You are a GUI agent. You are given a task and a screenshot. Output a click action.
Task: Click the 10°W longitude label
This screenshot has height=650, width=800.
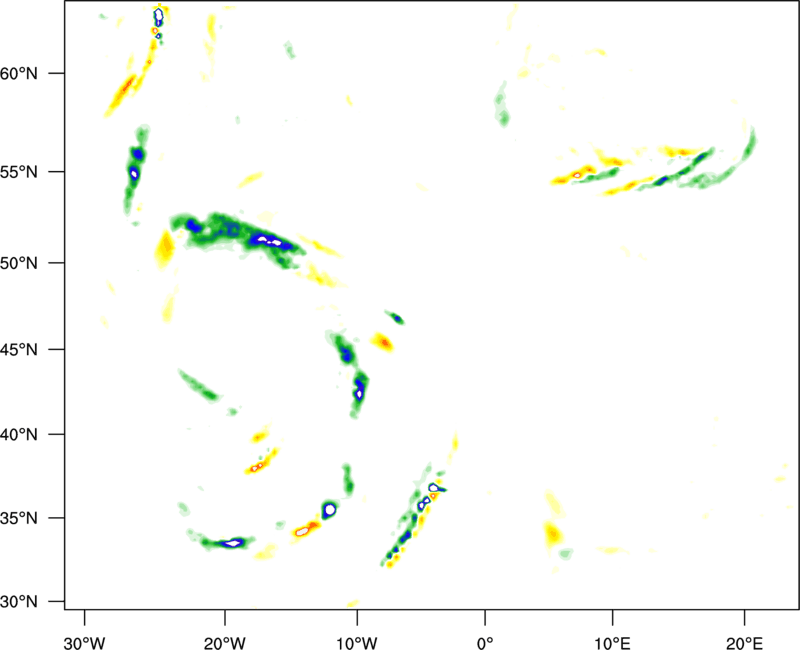coord(357,643)
